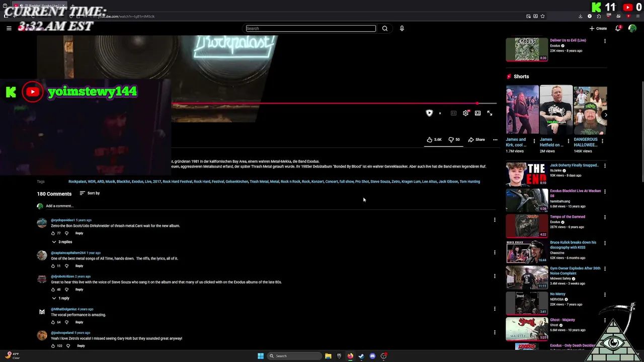Open menu for Tempo of the Damned
This screenshot has width=644, height=362.
point(605,217)
